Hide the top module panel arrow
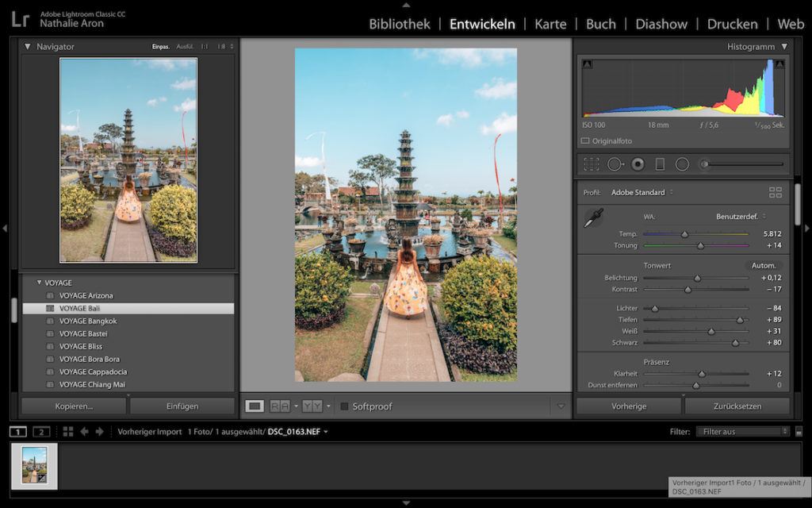This screenshot has height=508, width=812. pyautogui.click(x=406, y=5)
